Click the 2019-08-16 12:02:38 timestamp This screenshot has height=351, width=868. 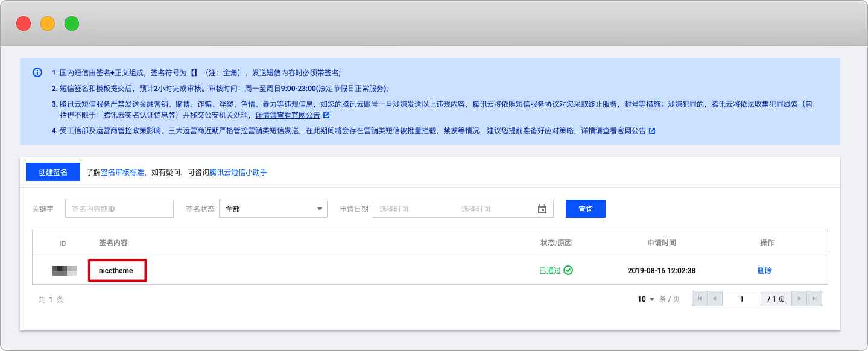662,271
